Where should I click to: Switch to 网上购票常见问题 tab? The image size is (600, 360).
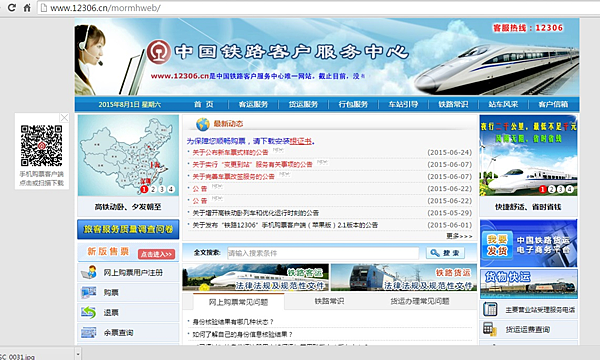pos(238,302)
